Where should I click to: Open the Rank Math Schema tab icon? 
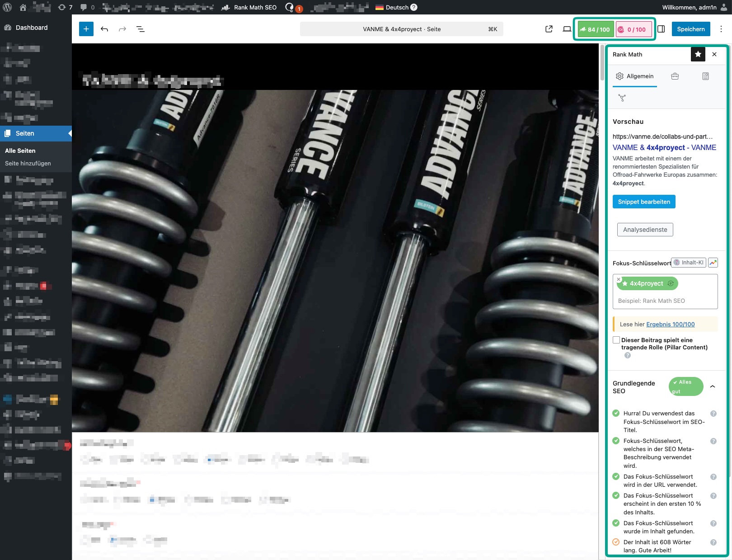click(x=705, y=76)
